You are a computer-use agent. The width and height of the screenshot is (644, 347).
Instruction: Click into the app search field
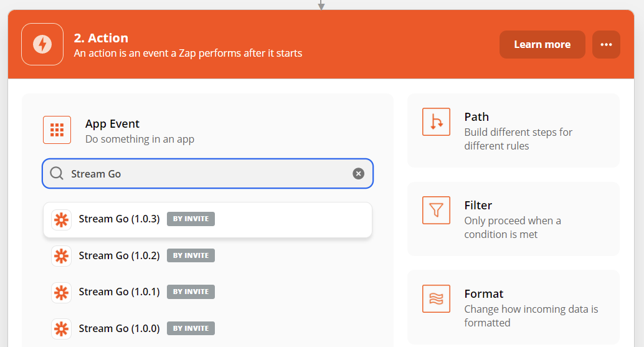(x=207, y=174)
